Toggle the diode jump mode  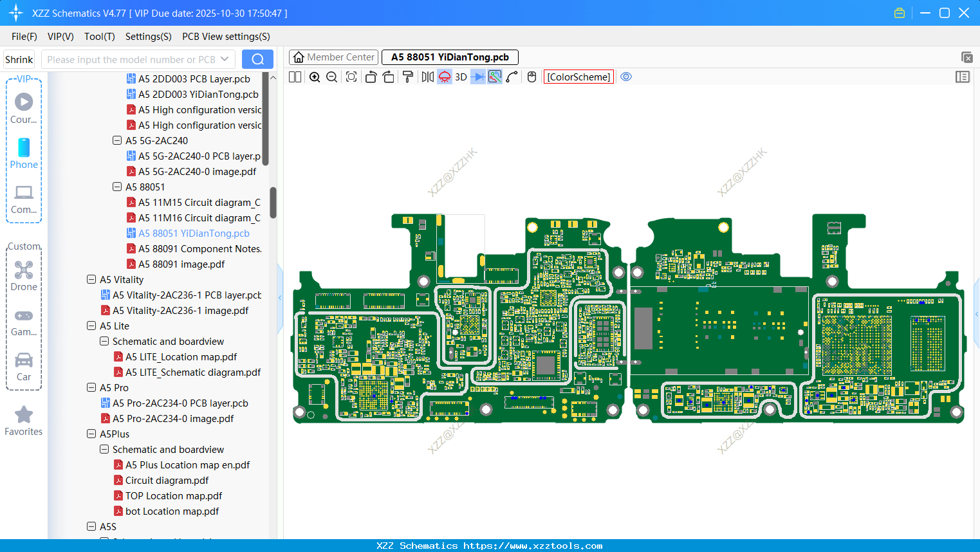pos(479,77)
